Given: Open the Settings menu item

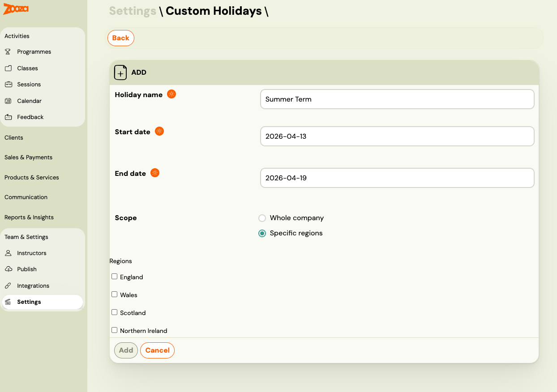Looking at the screenshot, I should [x=29, y=302].
